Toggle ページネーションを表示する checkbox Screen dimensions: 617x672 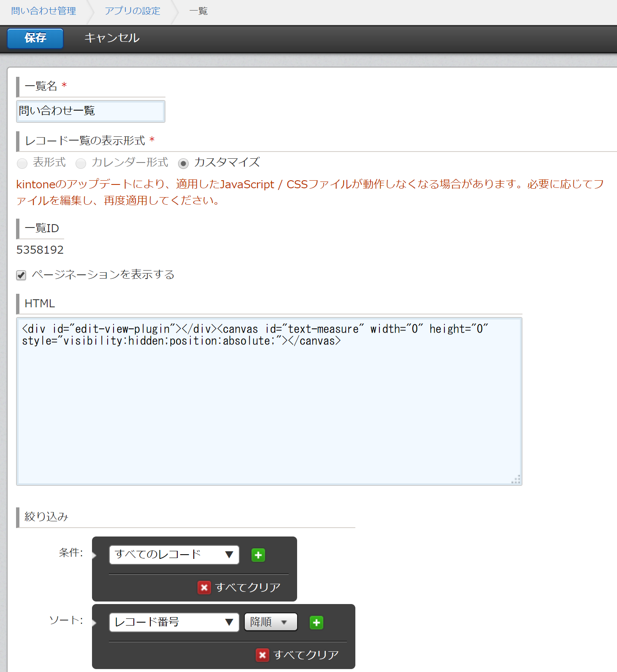tap(21, 275)
